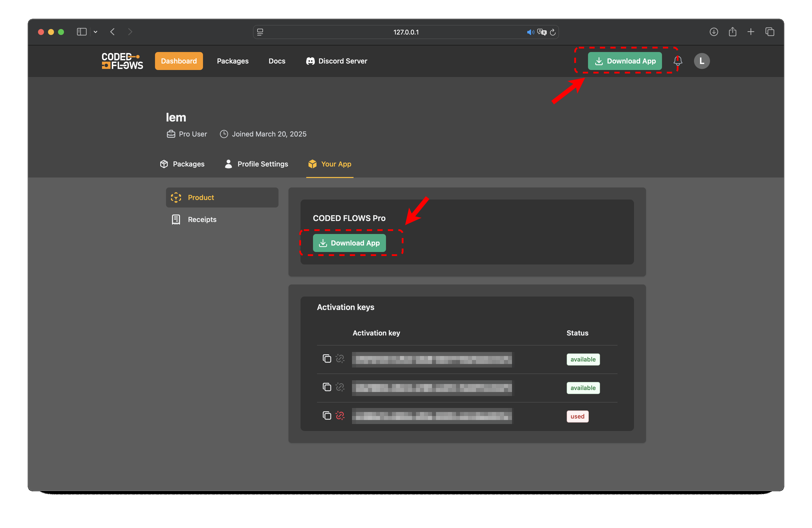Click the 127.0.0.1 address bar
812x528 pixels.
pyautogui.click(x=406, y=32)
